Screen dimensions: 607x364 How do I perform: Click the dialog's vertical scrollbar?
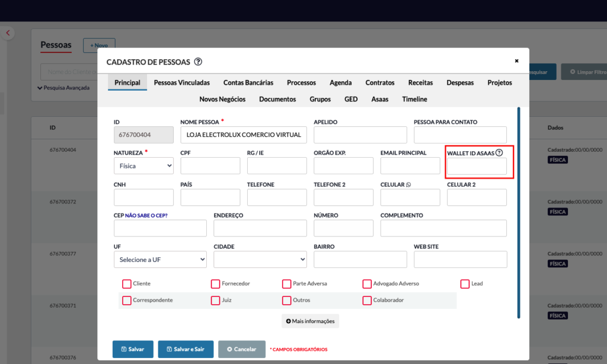click(518, 213)
